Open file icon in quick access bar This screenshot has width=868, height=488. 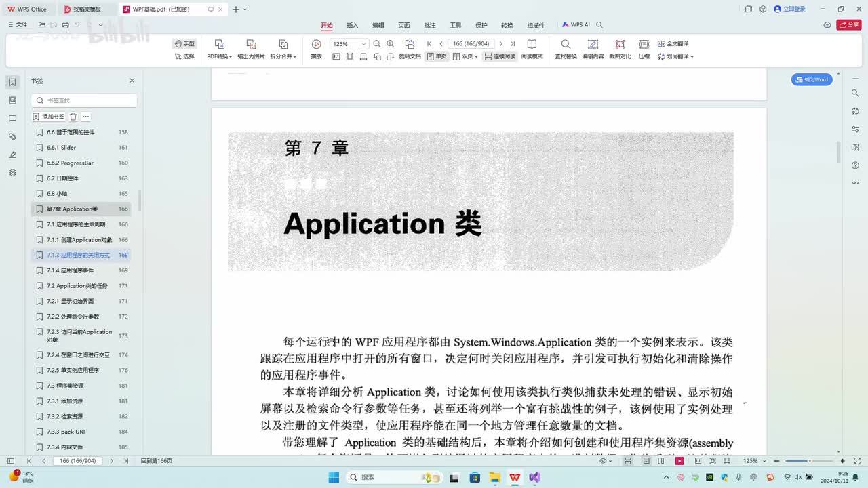click(42, 25)
